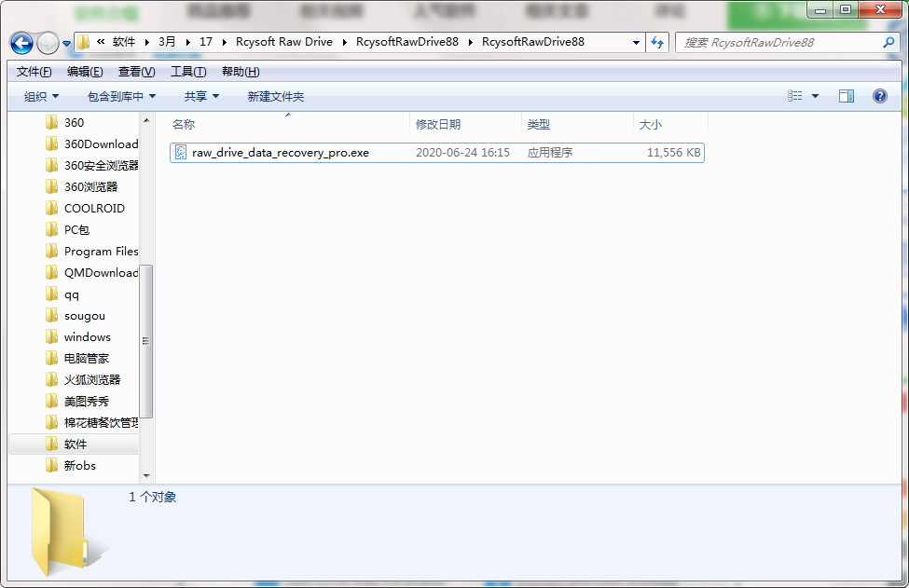Open the 查看(V) menu
Viewport: 909px width, 588px height.
137,72
